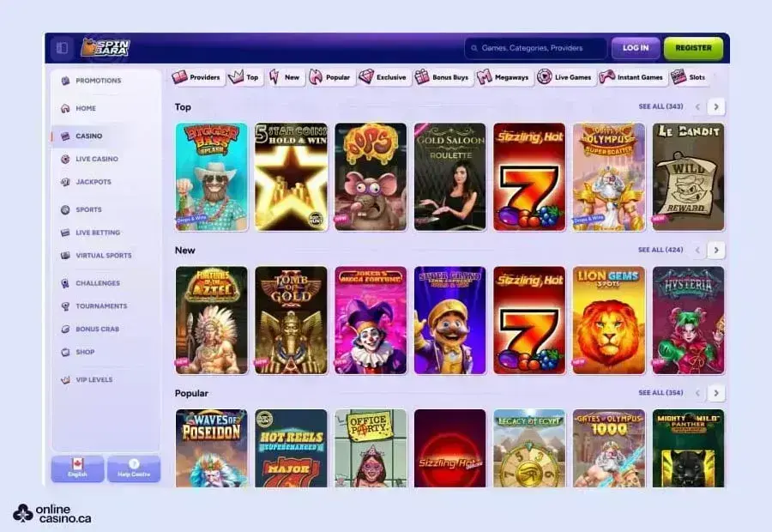Focus the Games, Categories, Providers search field
Image resolution: width=772 pixels, height=532 pixels.
click(x=535, y=48)
